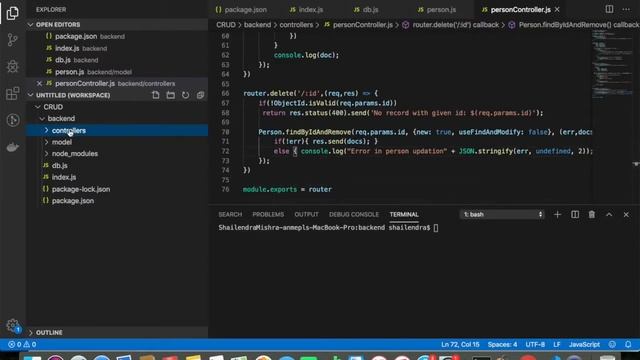Change indentation via Spaces: 4
The height and width of the screenshot is (360, 640).
click(502, 344)
